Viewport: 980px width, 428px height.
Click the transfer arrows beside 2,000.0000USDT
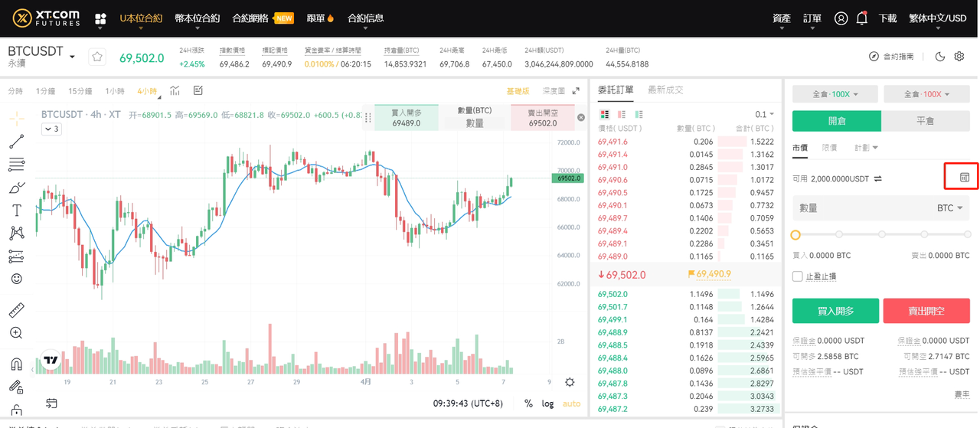pos(877,178)
